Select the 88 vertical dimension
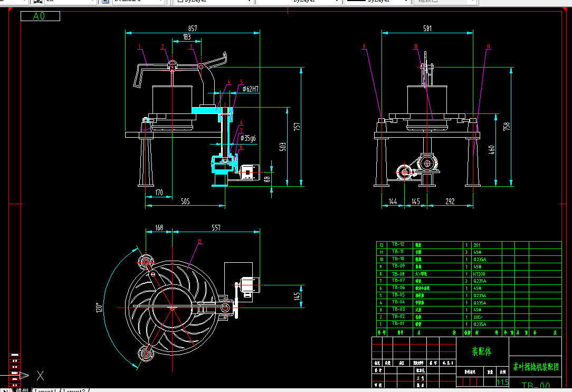Viewport: 572px width, 392px height. (x=267, y=179)
